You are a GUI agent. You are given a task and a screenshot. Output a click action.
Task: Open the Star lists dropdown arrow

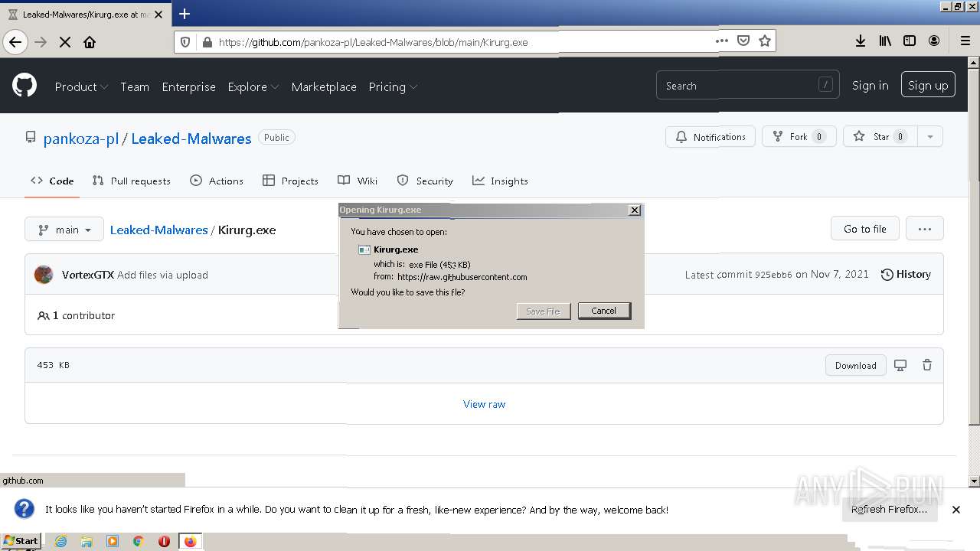click(x=929, y=137)
